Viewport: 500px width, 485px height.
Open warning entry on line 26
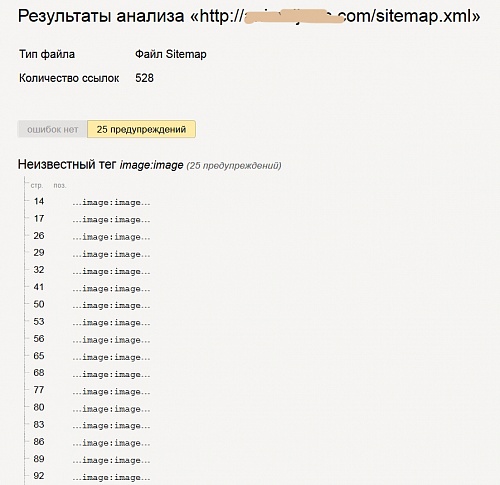pyautogui.click(x=92, y=236)
